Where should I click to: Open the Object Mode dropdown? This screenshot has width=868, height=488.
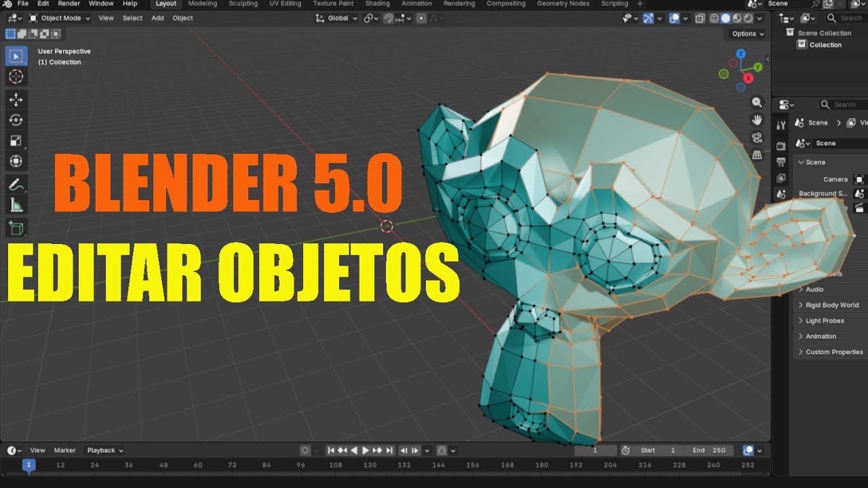click(60, 18)
